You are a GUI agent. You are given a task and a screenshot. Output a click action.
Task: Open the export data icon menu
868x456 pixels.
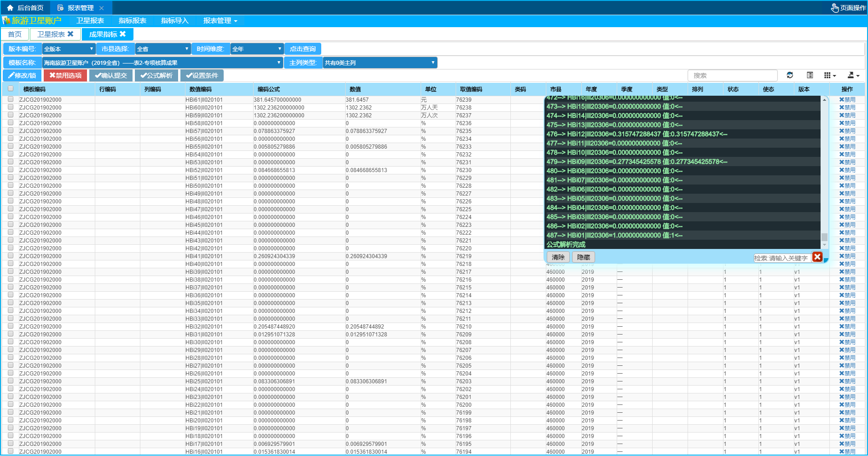click(x=853, y=75)
